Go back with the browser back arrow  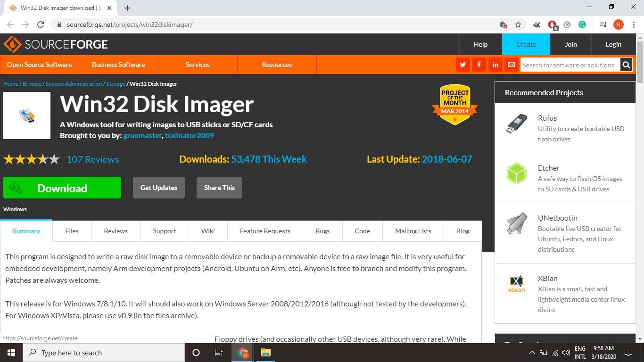pyautogui.click(x=10, y=25)
